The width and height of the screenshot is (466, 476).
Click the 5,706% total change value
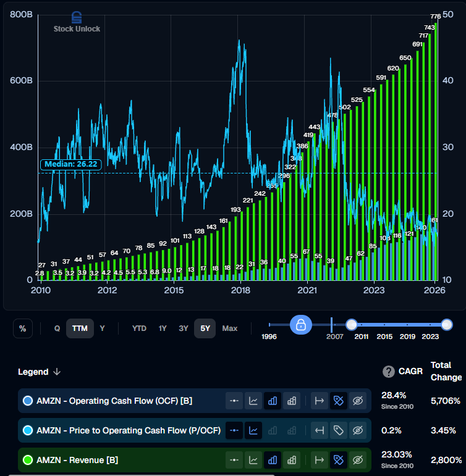(446, 401)
